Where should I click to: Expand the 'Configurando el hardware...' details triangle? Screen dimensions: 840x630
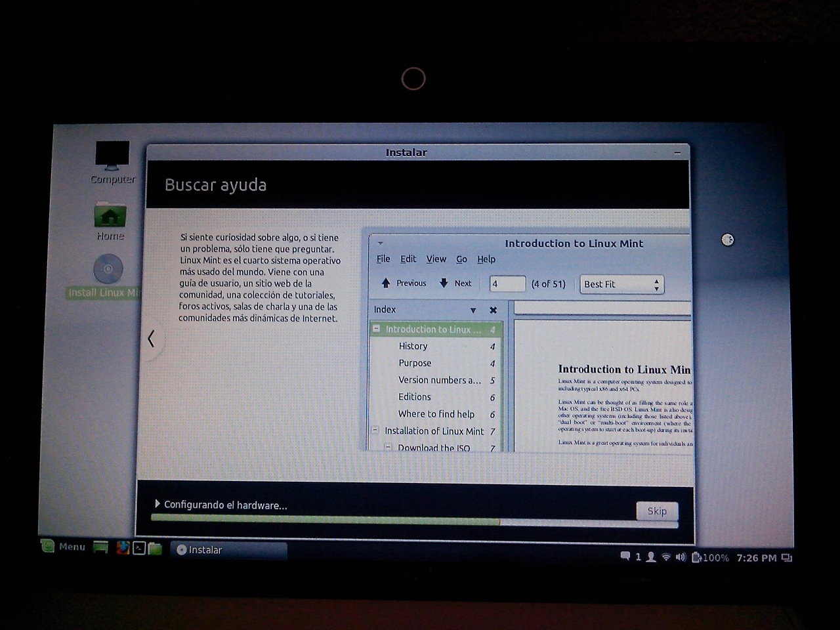coord(157,504)
